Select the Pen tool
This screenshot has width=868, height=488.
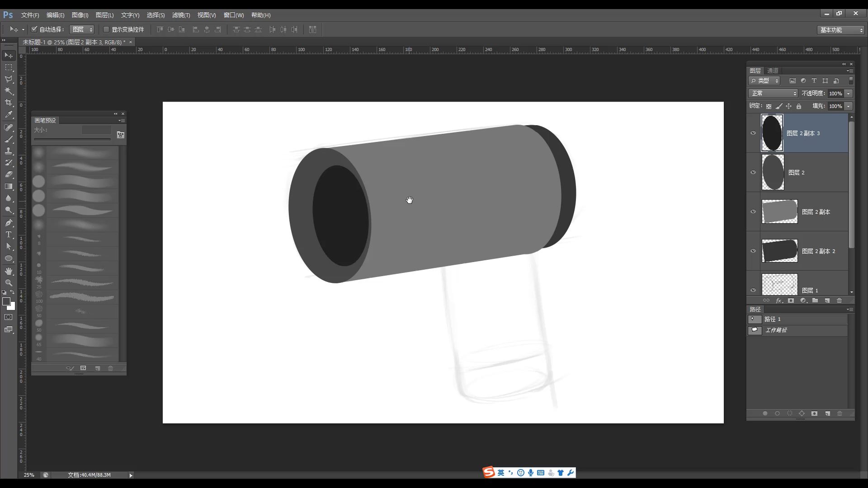coord(8,222)
